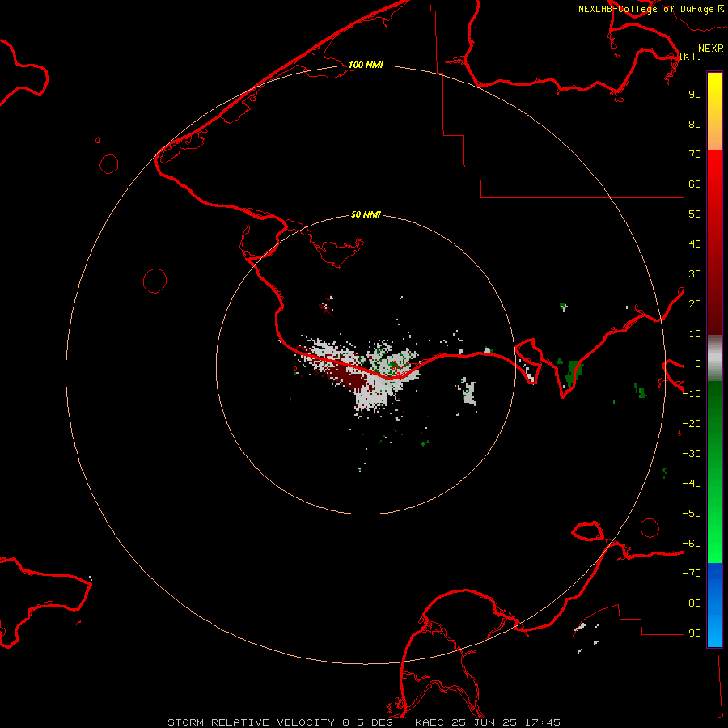Click the NEXR label above the scale
The width and height of the screenshot is (728, 728).
tap(710, 49)
